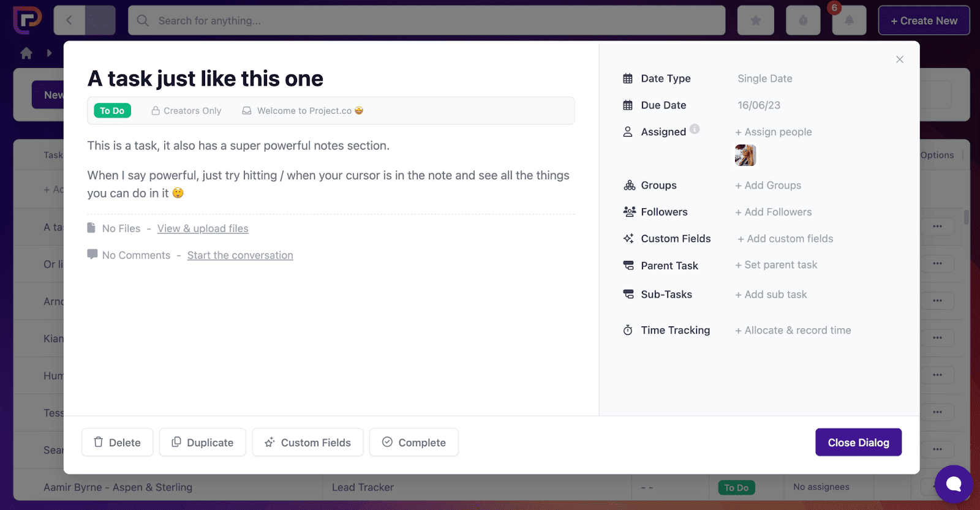Screen dimensions: 980x510
Task: Click the stopwatch timer icon in top bar
Action: [802, 20]
